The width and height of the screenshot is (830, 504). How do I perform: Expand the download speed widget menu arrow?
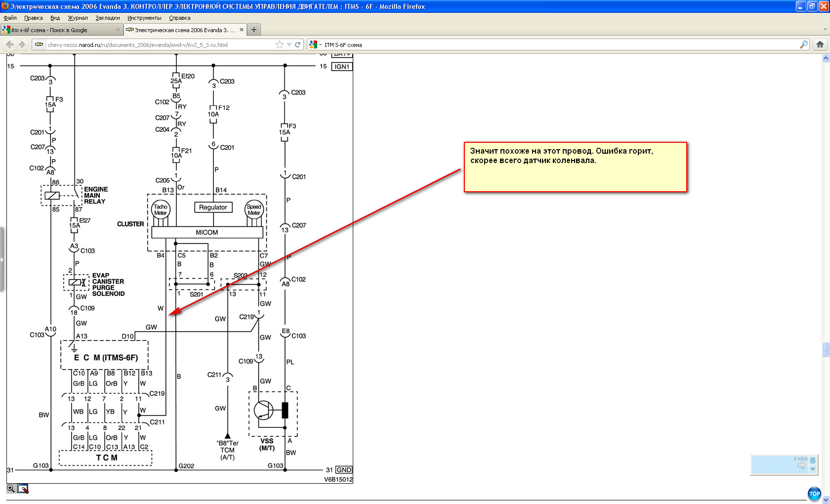point(813,469)
